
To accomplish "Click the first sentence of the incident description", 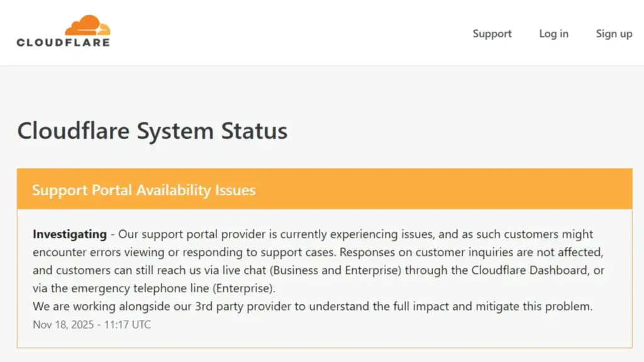I will pyautogui.click(x=314, y=234).
